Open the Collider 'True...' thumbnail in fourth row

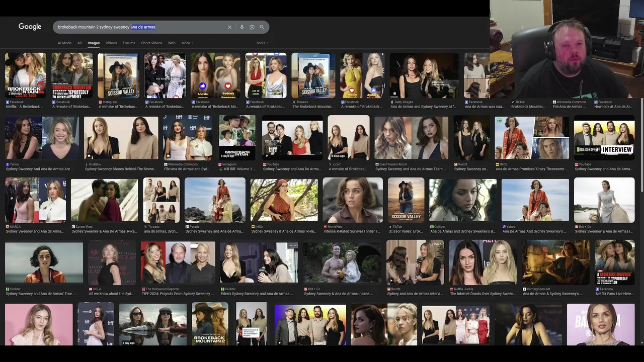pos(44,262)
